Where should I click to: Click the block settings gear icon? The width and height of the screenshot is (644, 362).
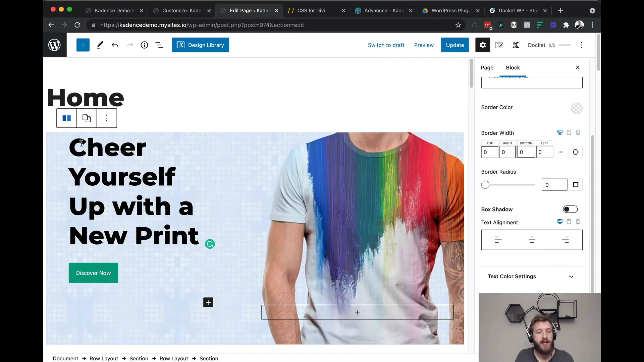point(483,45)
